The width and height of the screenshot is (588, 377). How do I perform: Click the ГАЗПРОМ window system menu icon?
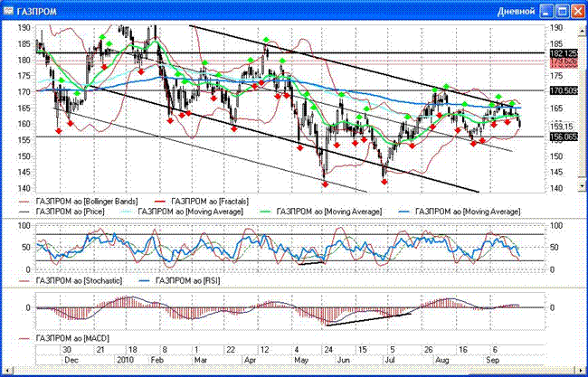(8, 11)
